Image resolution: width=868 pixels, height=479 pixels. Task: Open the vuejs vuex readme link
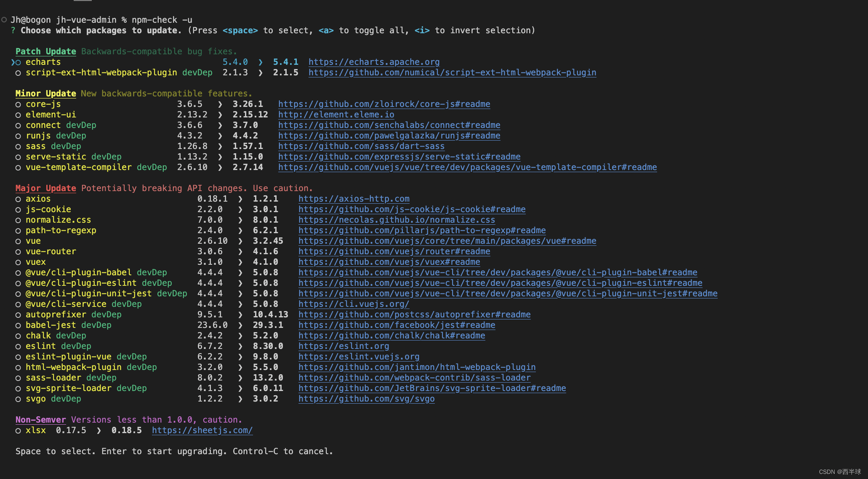(x=389, y=262)
